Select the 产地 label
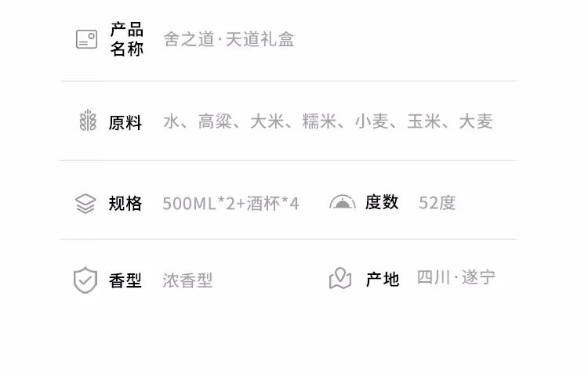Image resolution: width=588 pixels, height=376 pixels. (x=383, y=280)
